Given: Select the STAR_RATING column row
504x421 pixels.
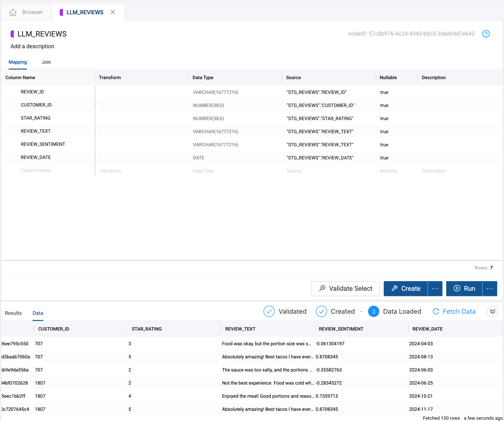Looking at the screenshot, I should tap(252, 118).
